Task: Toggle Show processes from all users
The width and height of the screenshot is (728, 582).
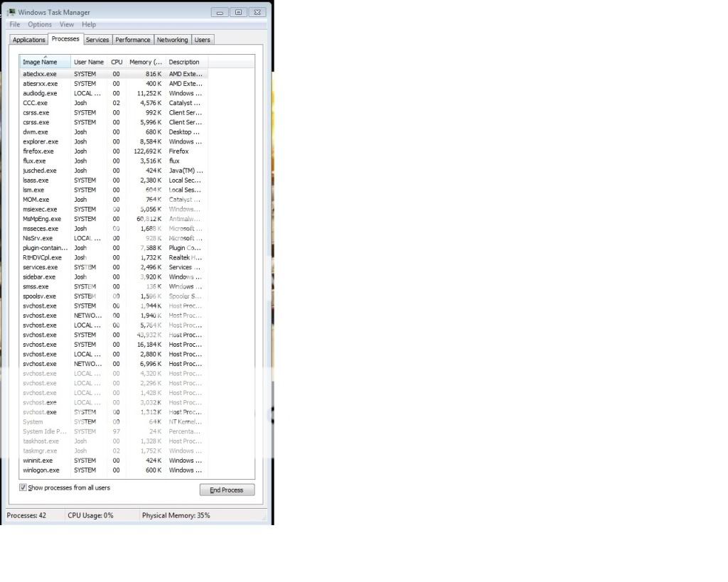Action: pos(23,487)
